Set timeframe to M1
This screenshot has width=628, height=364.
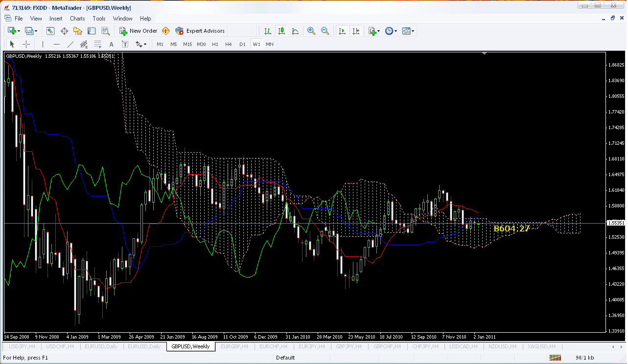pos(160,44)
